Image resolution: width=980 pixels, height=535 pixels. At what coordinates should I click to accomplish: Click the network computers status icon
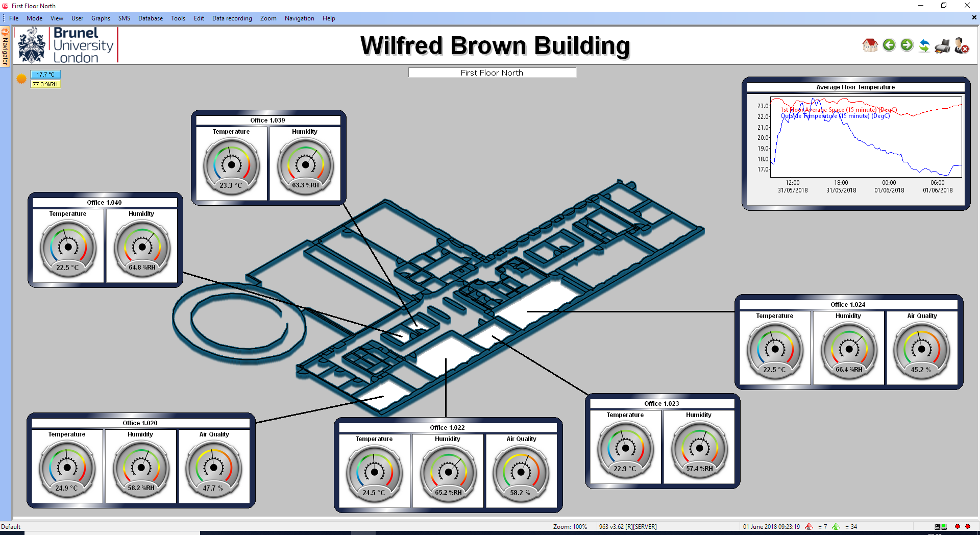(941, 526)
